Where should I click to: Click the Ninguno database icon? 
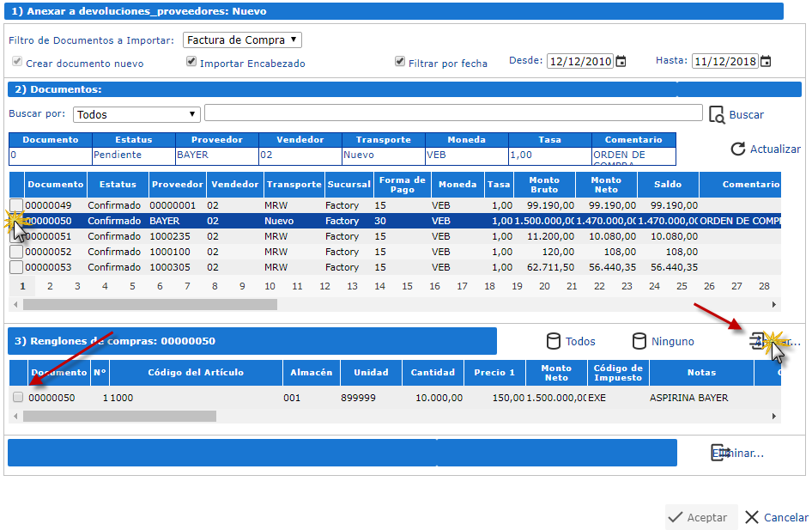[x=639, y=341]
